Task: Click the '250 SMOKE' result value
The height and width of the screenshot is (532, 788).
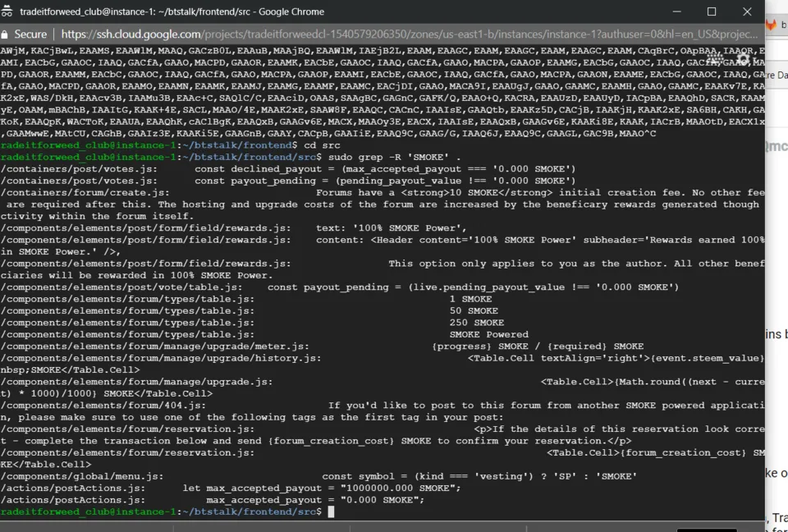Action: point(477,323)
